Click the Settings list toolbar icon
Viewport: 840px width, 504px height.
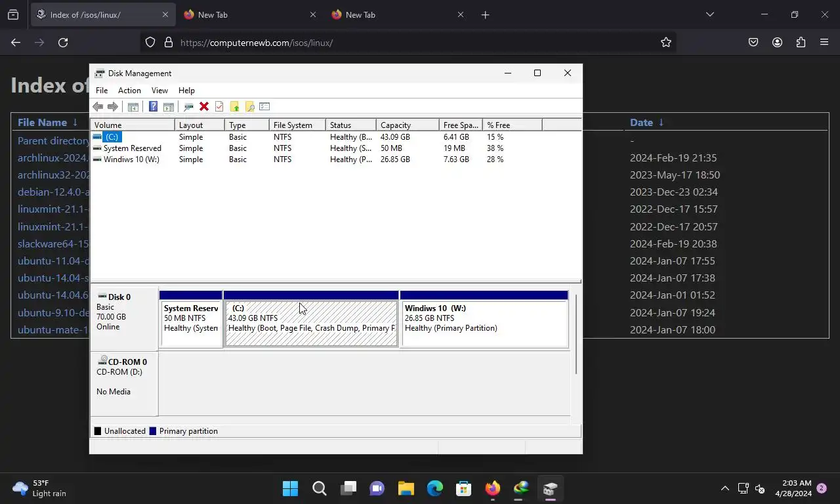(x=264, y=107)
